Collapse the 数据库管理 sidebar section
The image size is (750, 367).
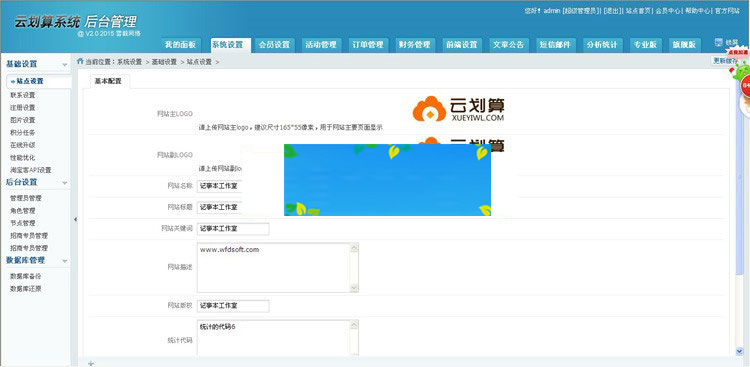coord(65,261)
